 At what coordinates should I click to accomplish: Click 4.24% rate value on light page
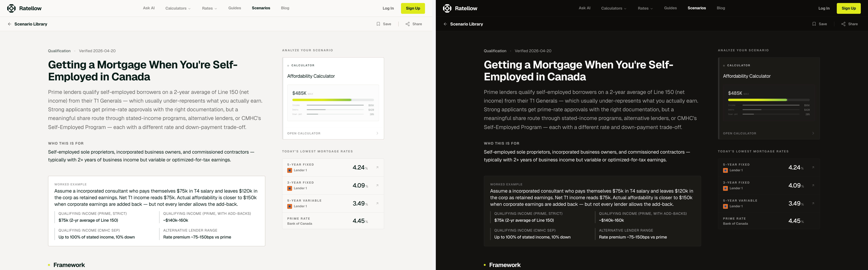[x=360, y=167]
